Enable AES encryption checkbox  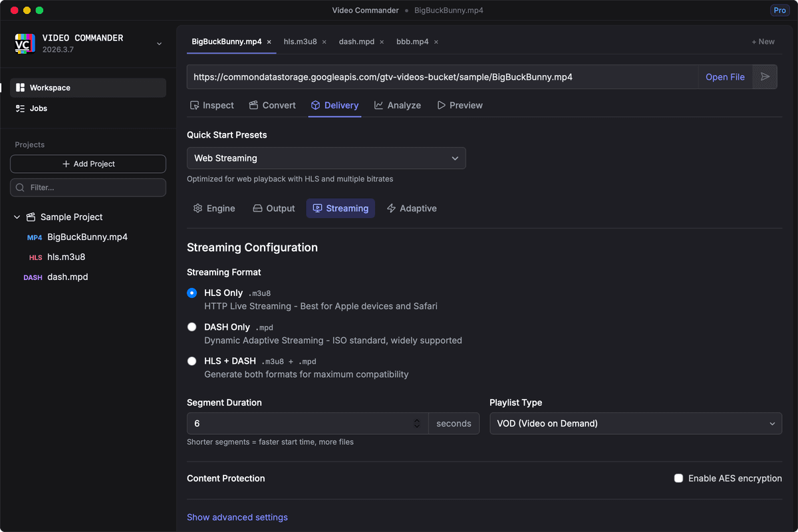678,478
